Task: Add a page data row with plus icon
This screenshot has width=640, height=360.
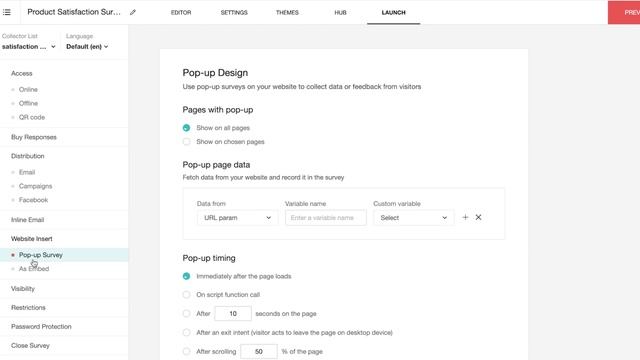Action: pos(465,217)
